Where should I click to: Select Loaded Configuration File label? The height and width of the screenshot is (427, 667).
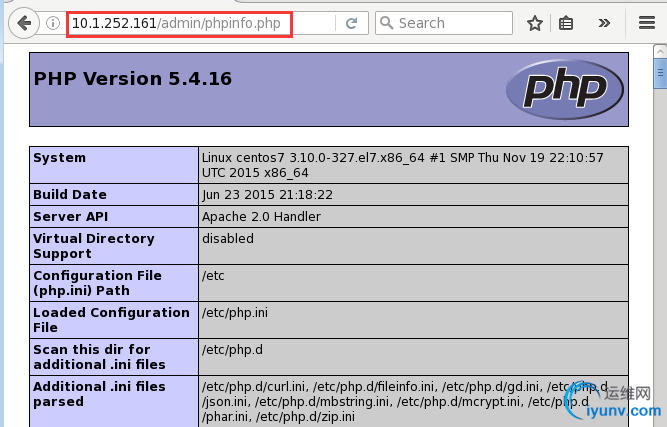pos(111,320)
